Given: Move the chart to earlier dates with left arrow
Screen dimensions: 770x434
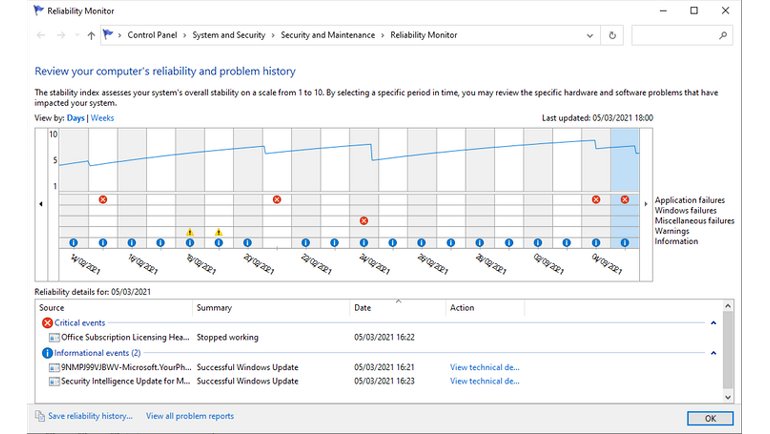Looking at the screenshot, I should (x=41, y=204).
